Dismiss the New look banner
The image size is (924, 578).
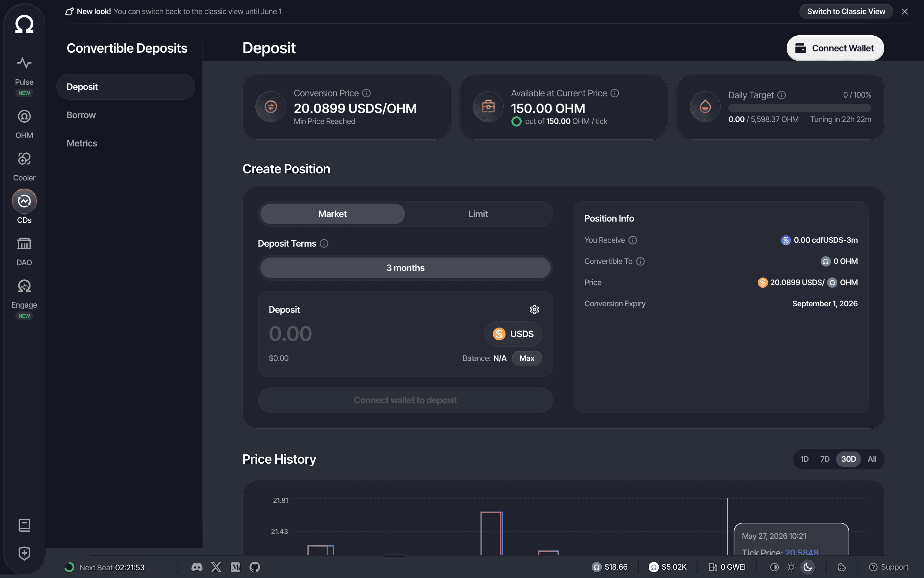904,12
